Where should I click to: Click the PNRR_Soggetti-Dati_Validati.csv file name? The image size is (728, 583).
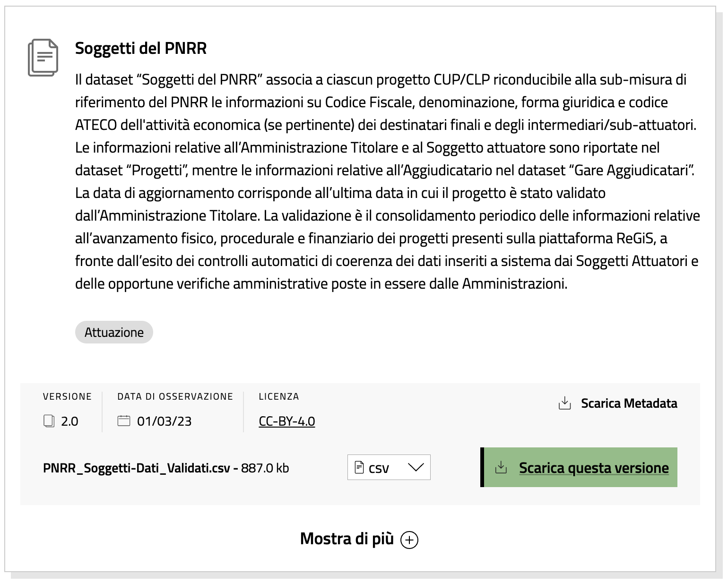click(137, 468)
